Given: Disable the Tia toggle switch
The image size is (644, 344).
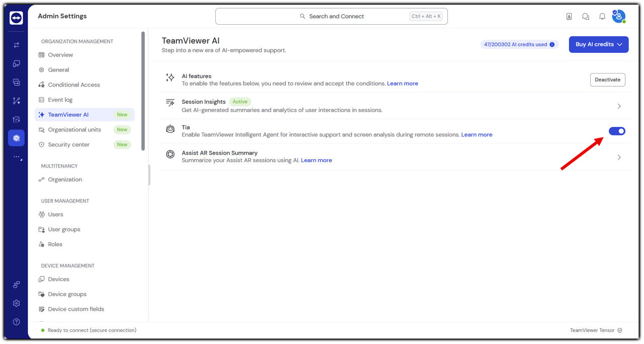Looking at the screenshot, I should point(617,131).
